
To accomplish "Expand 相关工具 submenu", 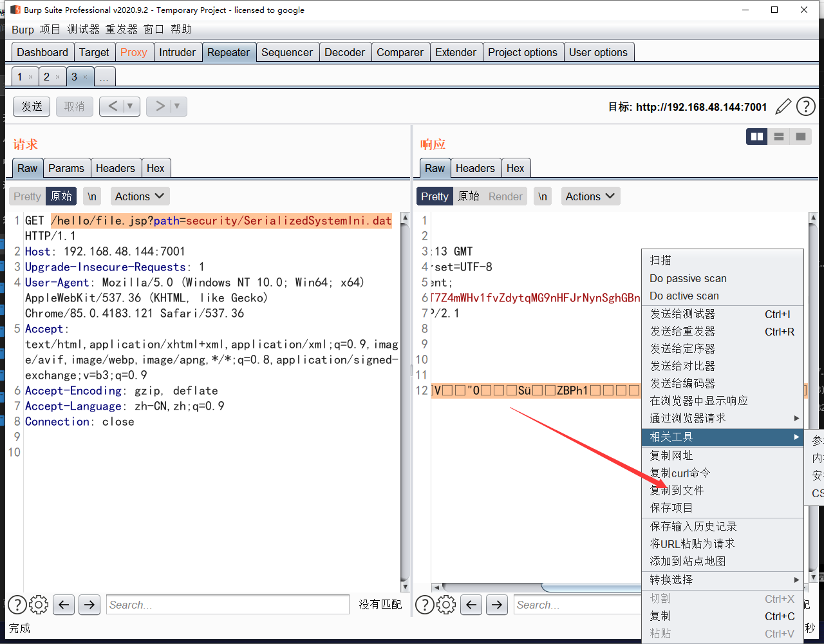I will 722,437.
